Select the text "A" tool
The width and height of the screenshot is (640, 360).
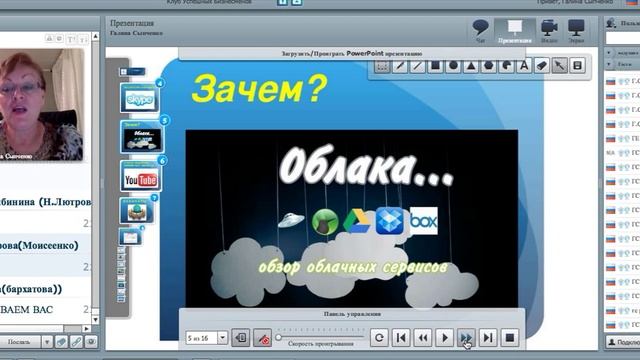pos(524,66)
